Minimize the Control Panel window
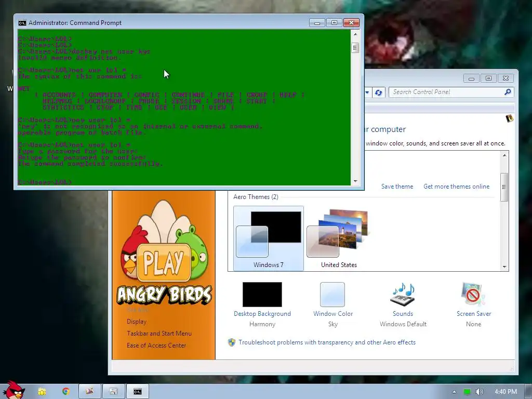532x399 pixels. tap(471, 78)
